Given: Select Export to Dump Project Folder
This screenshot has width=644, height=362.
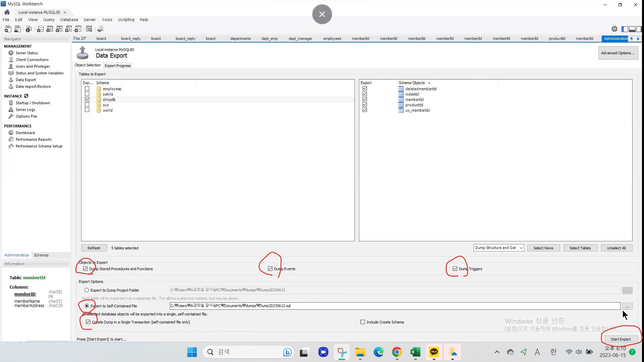Looking at the screenshot, I should (x=87, y=290).
